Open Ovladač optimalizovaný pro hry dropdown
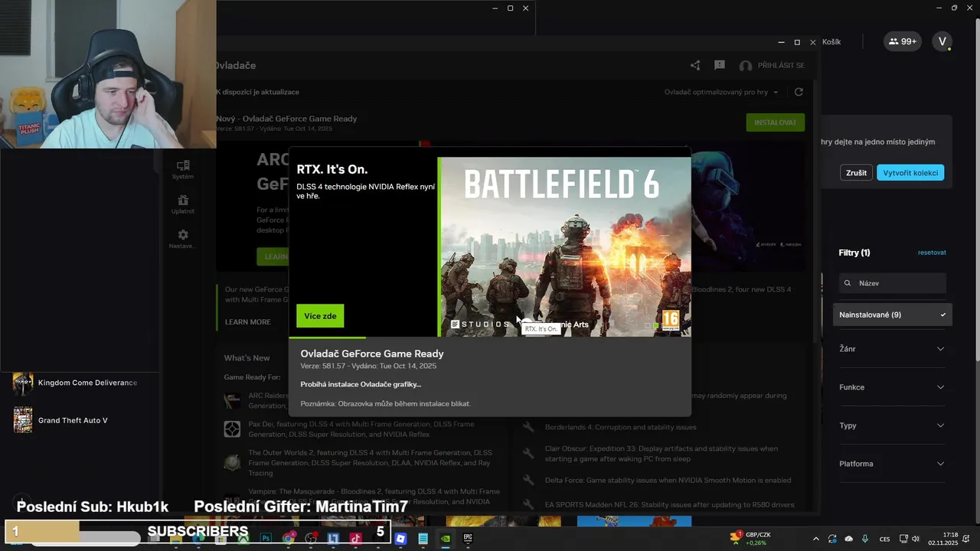Screen dimensions: 980x551 pos(721,92)
